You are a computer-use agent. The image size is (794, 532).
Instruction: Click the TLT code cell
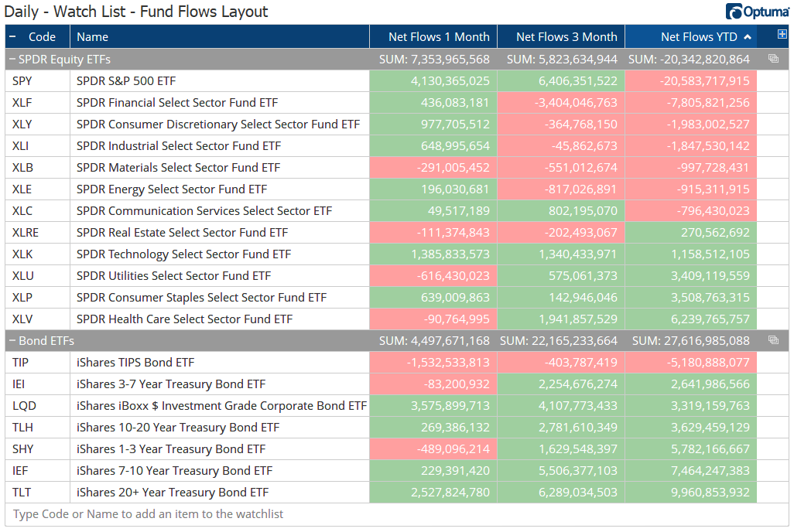[x=37, y=493]
